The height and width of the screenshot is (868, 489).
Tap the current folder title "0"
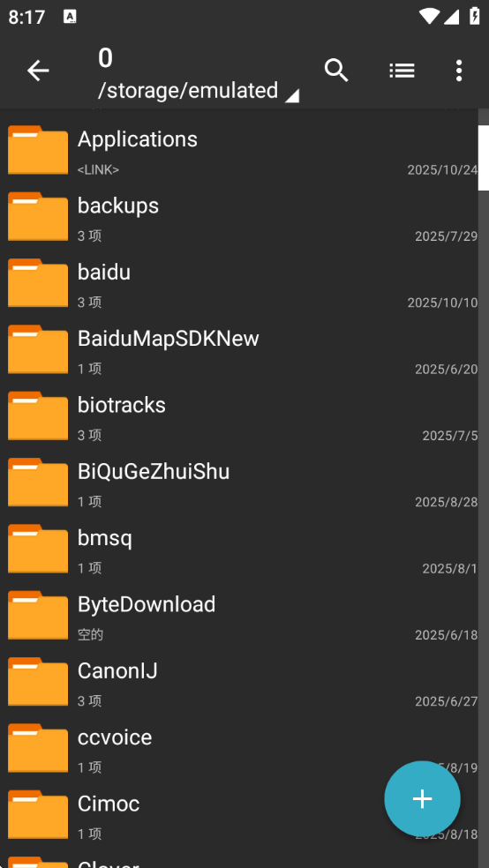(x=105, y=58)
